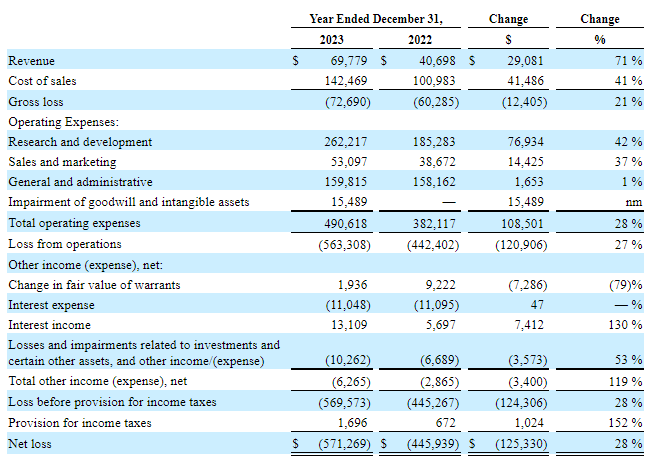Viewport: 652px width, 467px height.
Task: Select Change in fair value of warrants label
Action: (x=87, y=285)
